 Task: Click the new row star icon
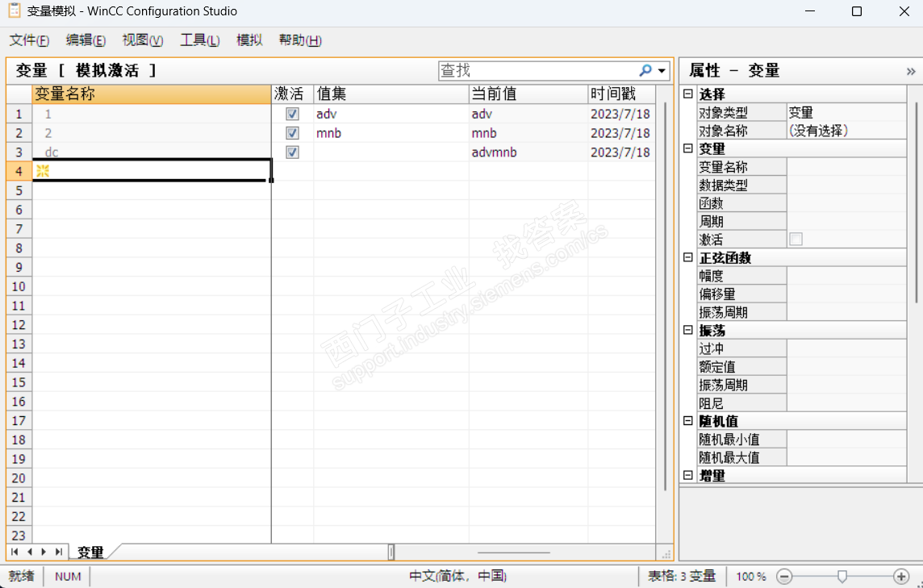coord(43,171)
